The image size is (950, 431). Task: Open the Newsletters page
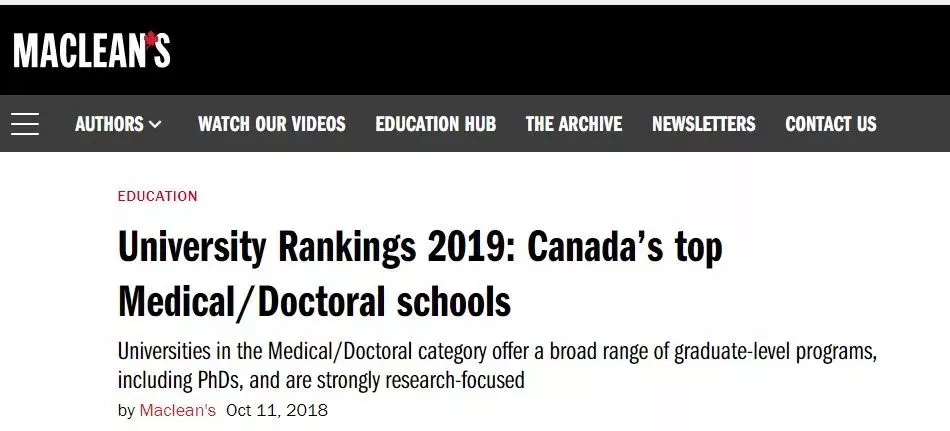pyautogui.click(x=703, y=124)
